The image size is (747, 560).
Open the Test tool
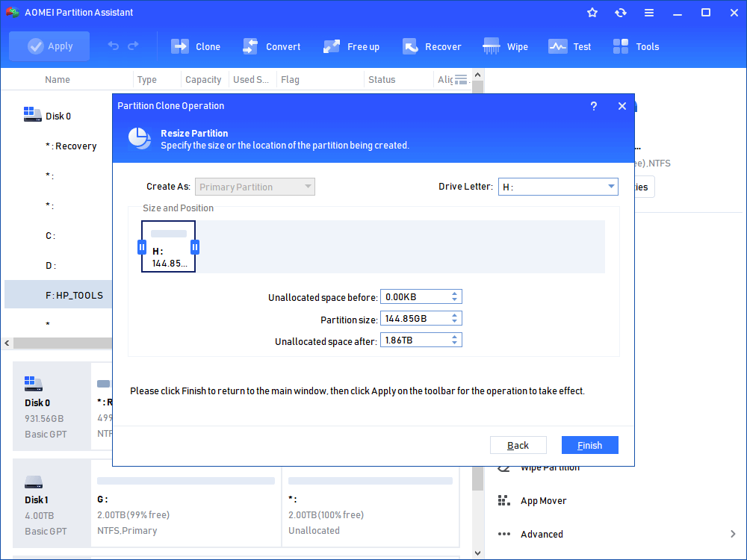click(569, 46)
